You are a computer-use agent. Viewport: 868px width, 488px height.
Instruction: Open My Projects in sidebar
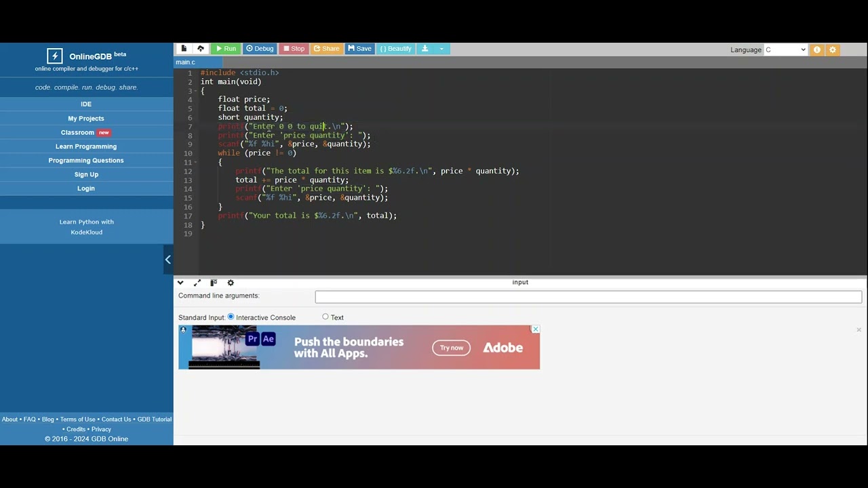coord(86,119)
